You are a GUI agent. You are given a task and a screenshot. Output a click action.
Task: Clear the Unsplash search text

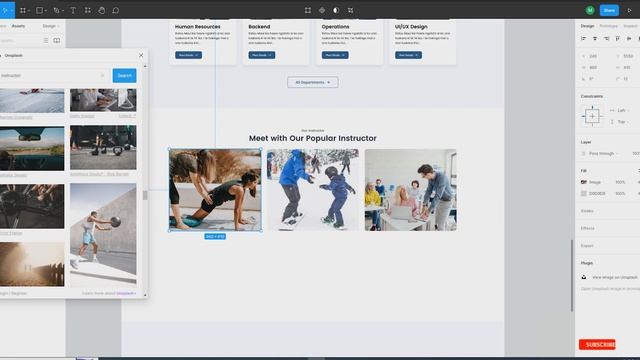tap(102, 76)
